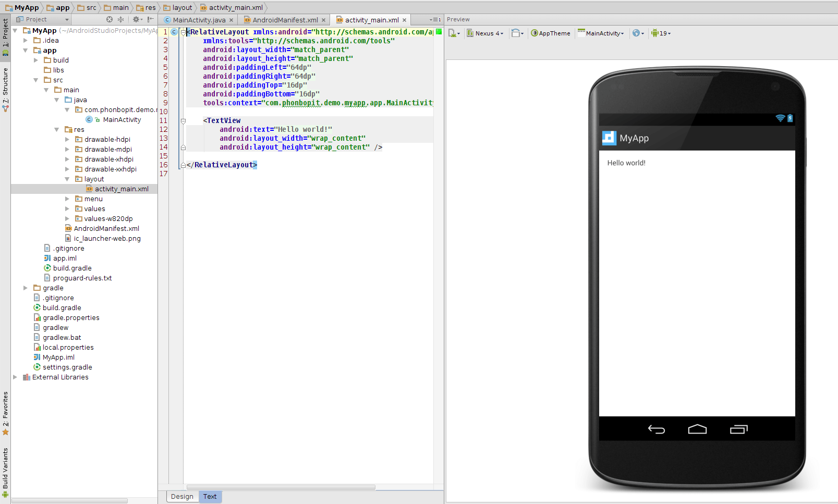This screenshot has height=504, width=838.
Task: Choose the AppTheme theme button
Action: tap(551, 33)
